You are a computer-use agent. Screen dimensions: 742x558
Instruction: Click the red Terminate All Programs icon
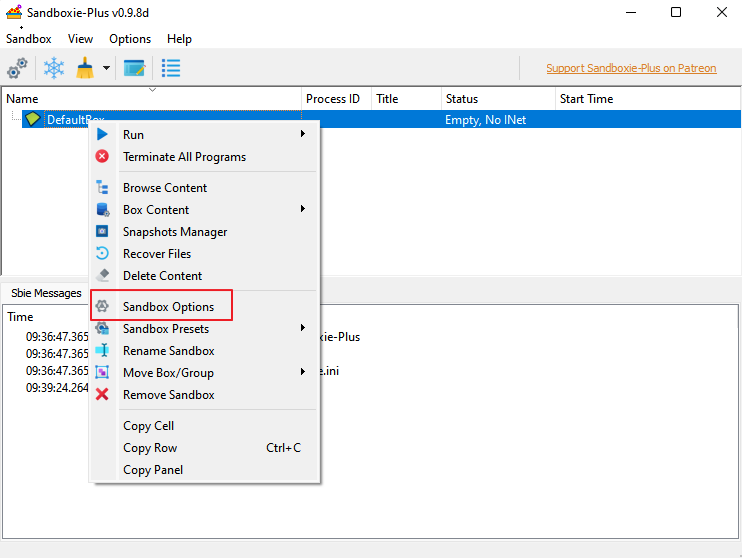coord(102,157)
